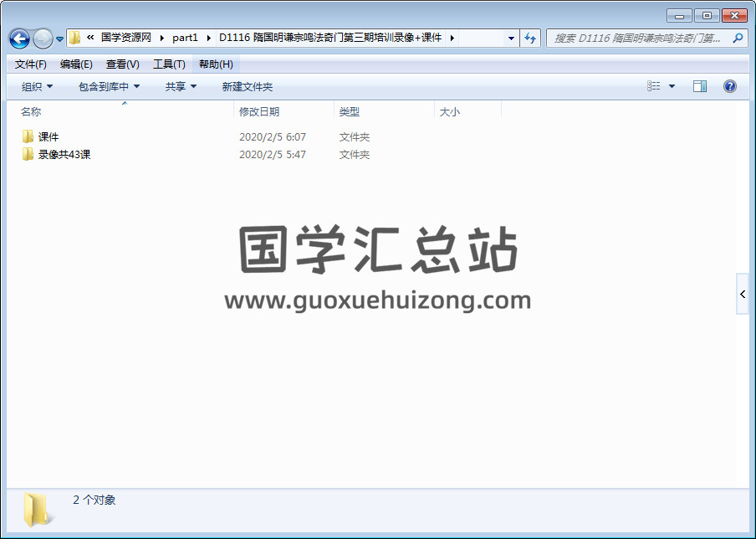Select the 课件 folder icon
Image resolution: width=756 pixels, height=539 pixels.
(x=28, y=136)
